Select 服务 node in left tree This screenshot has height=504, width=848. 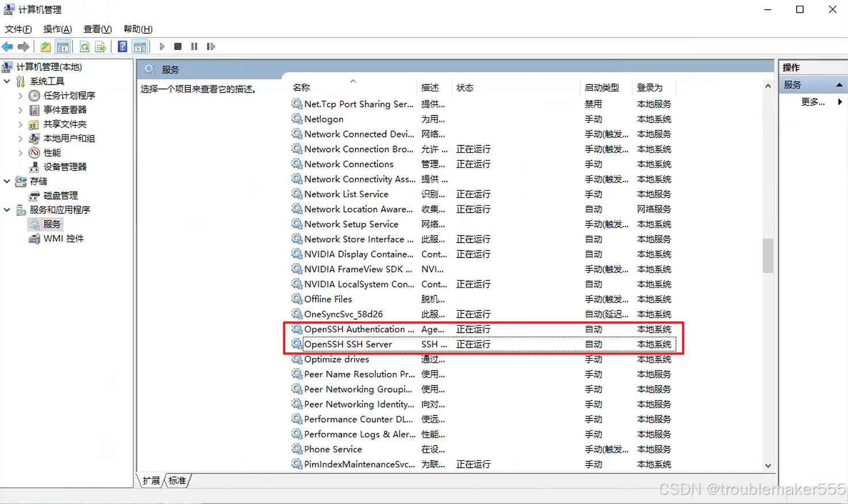pyautogui.click(x=52, y=224)
